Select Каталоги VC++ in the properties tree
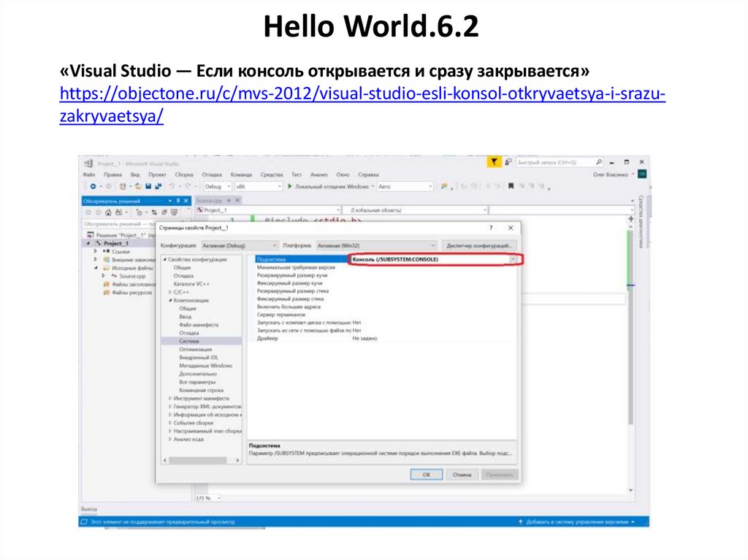Screen dimensions: 748x560 click(191, 284)
